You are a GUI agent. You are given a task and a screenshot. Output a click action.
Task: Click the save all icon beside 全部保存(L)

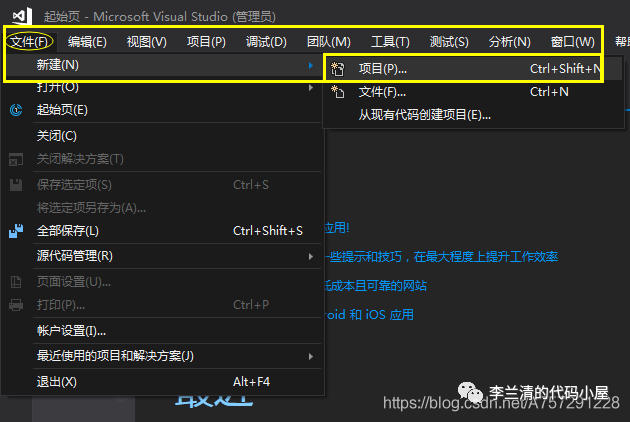(16, 231)
